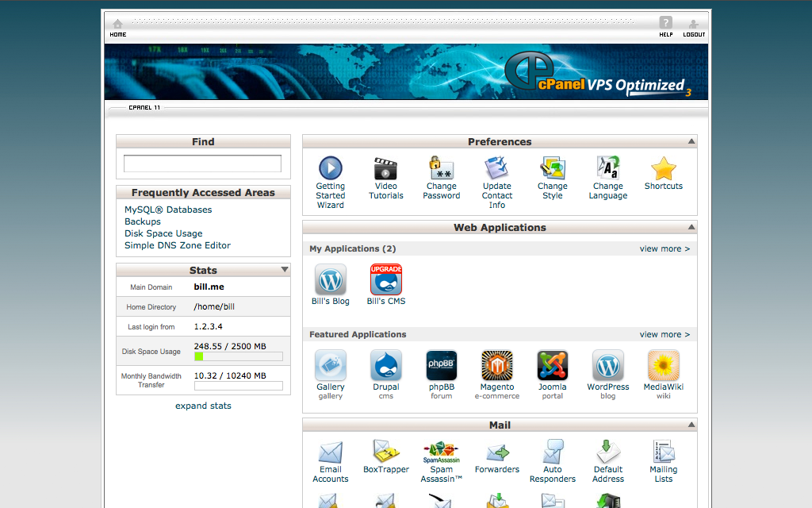Click the My Applications (2) heading
The image size is (812, 508).
click(353, 248)
